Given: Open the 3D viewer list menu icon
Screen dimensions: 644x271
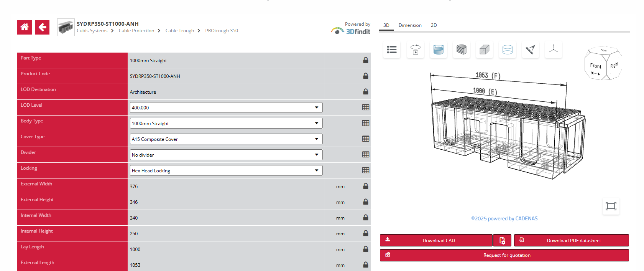Looking at the screenshot, I should pyautogui.click(x=392, y=50).
